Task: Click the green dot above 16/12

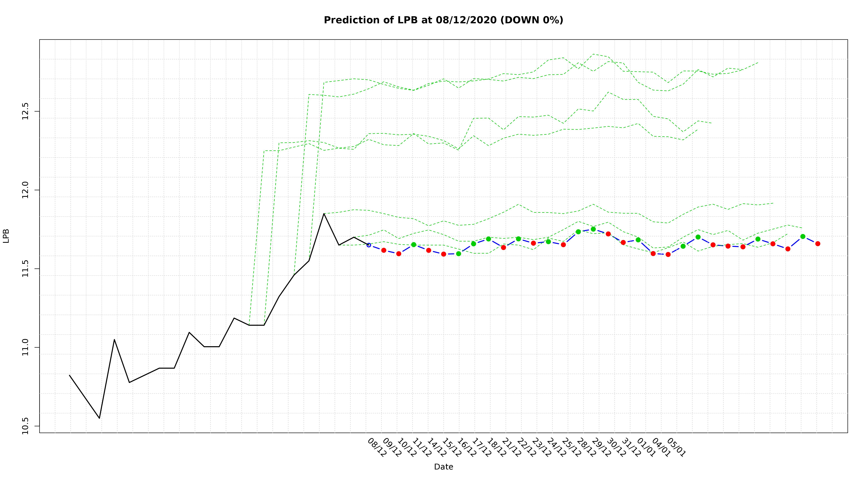Action: tap(459, 254)
